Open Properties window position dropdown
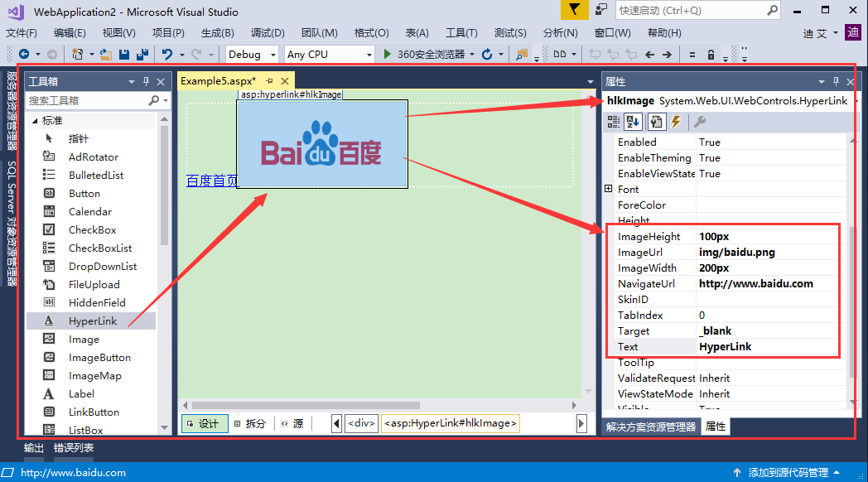868x482 pixels. (x=821, y=82)
